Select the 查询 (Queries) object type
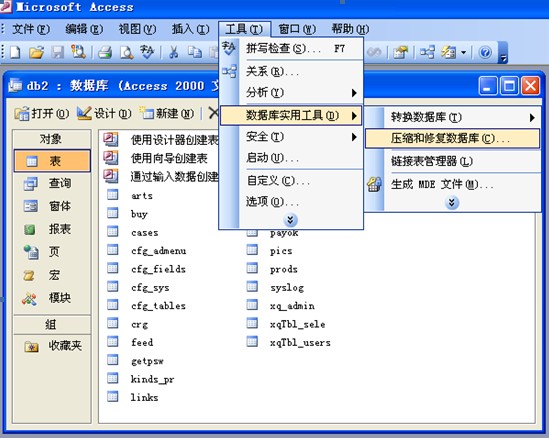 point(52,183)
